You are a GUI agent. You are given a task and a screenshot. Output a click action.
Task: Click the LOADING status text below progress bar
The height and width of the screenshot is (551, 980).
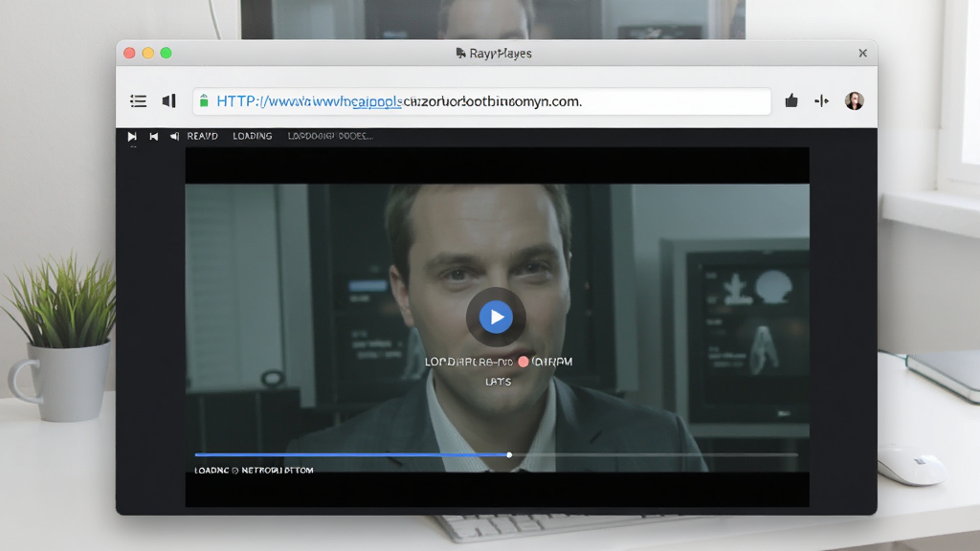(x=254, y=471)
